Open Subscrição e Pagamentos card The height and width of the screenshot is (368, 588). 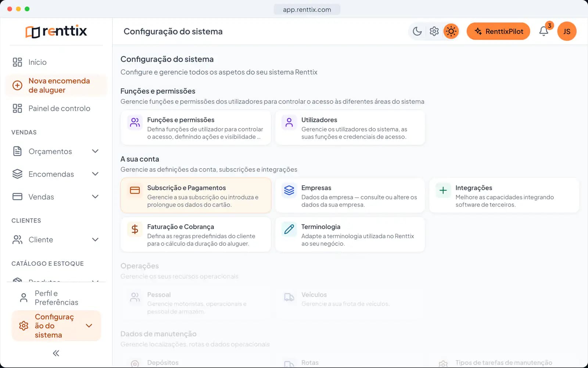[196, 196]
